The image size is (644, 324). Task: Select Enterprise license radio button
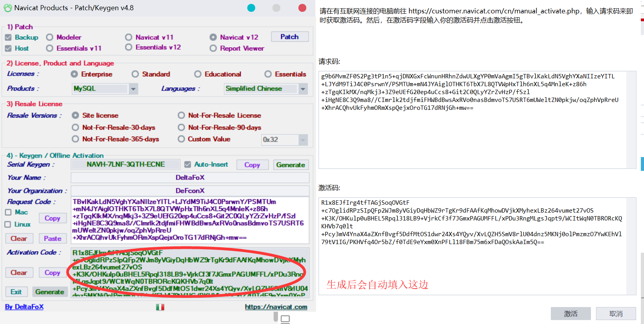[74, 74]
